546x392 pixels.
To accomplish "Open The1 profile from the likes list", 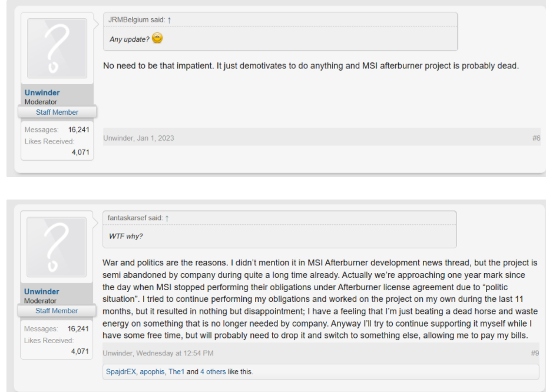I will point(176,371).
